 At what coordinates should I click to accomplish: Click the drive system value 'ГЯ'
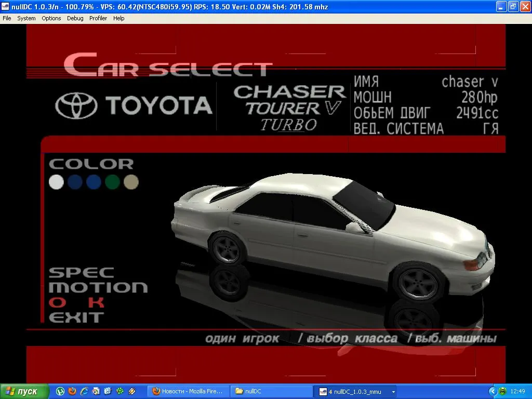click(490, 129)
